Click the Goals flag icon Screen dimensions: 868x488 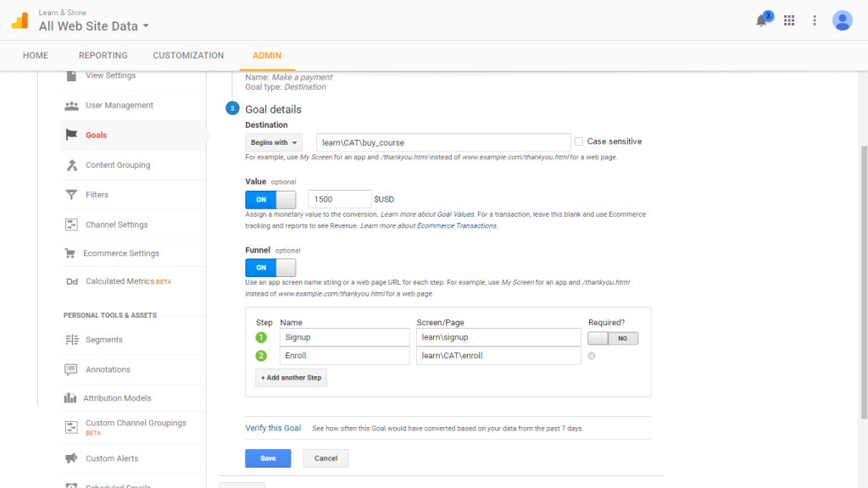click(x=71, y=135)
